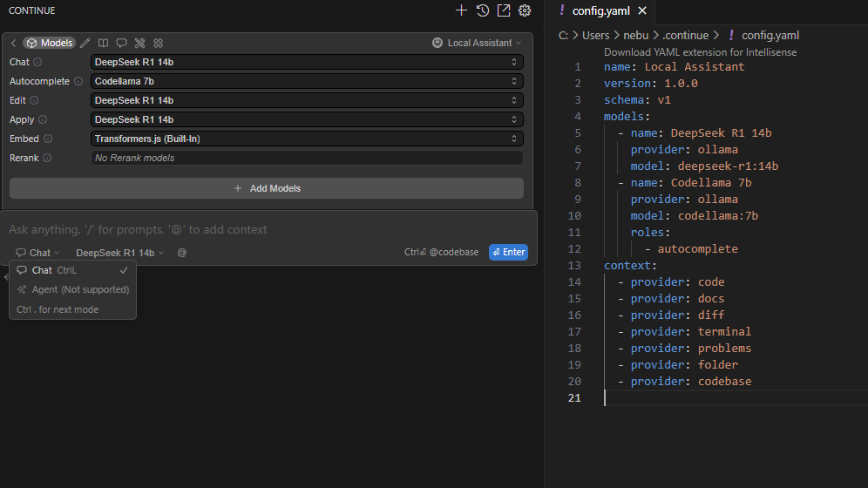Click the Add Models button
Image resolution: width=868 pixels, height=488 pixels.
267,189
